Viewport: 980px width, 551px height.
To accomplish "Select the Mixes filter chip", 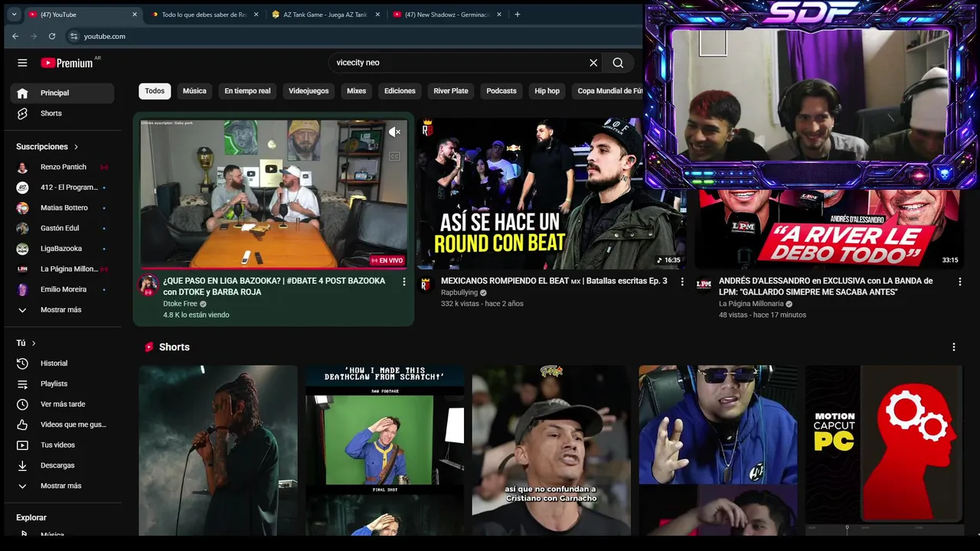I will point(356,91).
